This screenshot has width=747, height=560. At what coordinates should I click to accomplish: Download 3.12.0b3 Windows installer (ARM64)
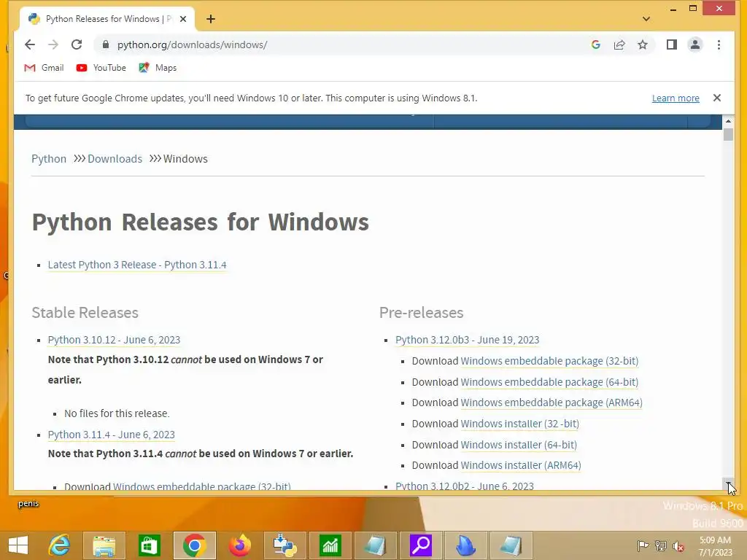pos(521,465)
